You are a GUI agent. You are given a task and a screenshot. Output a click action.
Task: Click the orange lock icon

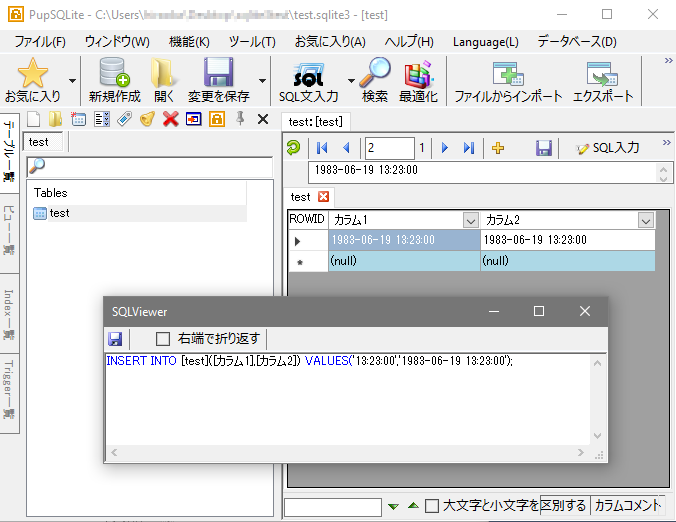pos(217,119)
